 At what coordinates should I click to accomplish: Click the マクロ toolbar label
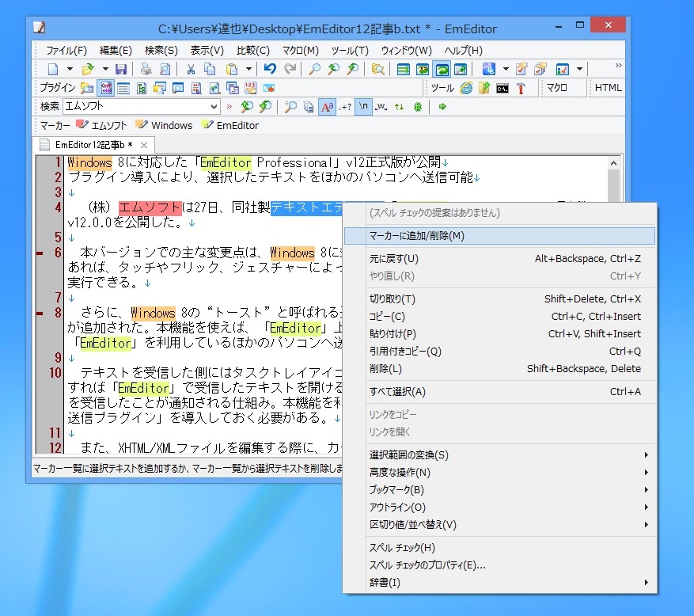pos(557,88)
